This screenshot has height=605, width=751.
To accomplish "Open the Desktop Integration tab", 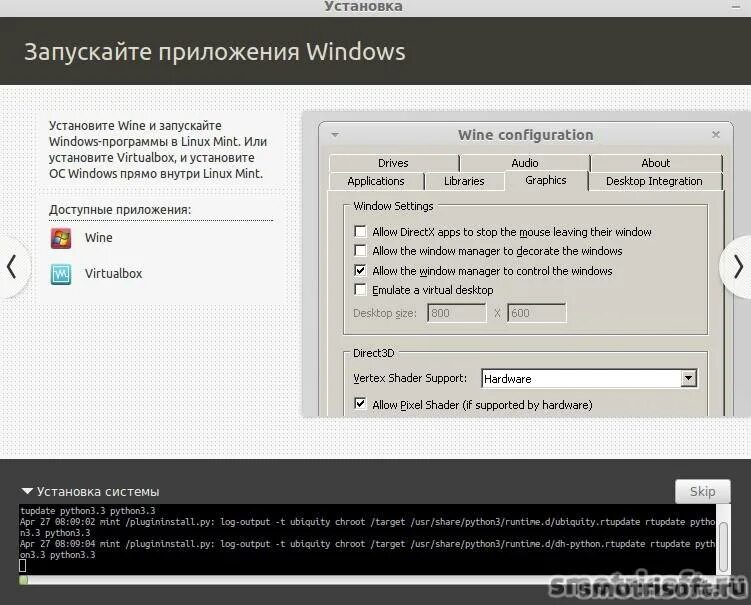I will pyautogui.click(x=654, y=181).
